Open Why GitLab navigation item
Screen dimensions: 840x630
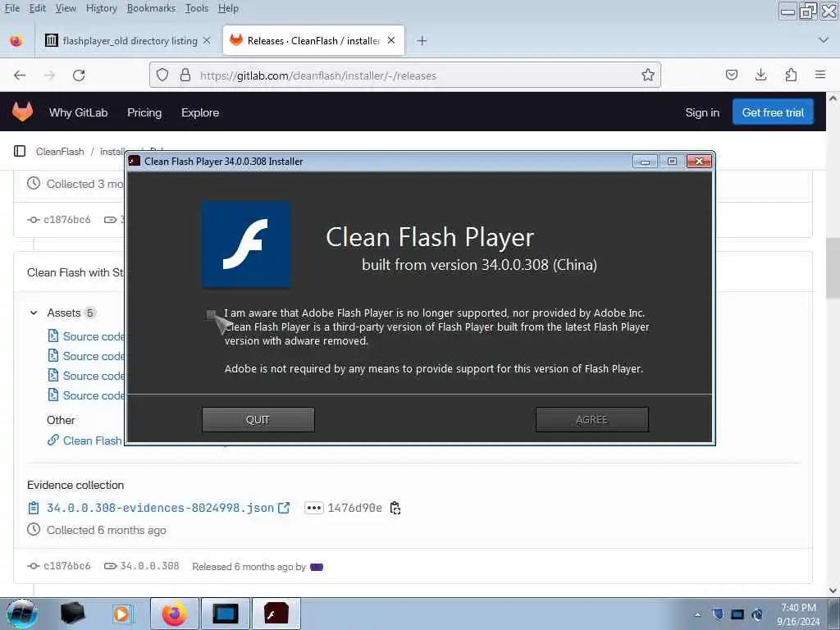[78, 112]
